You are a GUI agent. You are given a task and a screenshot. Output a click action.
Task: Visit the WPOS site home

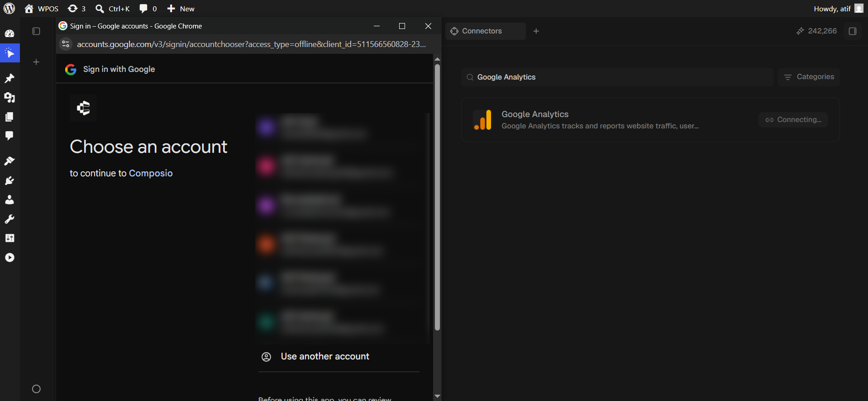click(x=42, y=9)
